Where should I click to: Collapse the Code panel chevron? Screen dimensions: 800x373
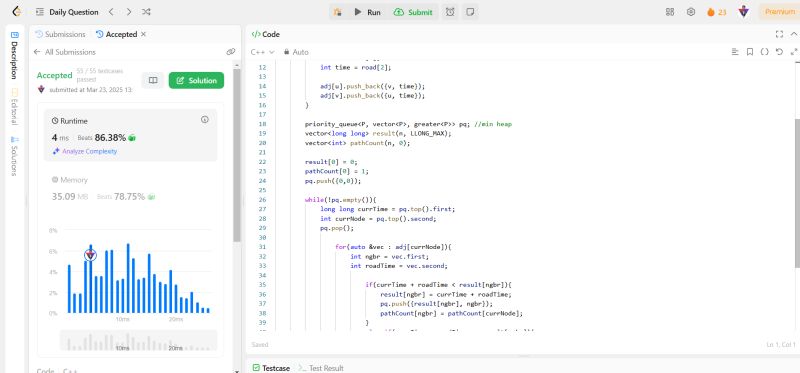click(x=793, y=34)
